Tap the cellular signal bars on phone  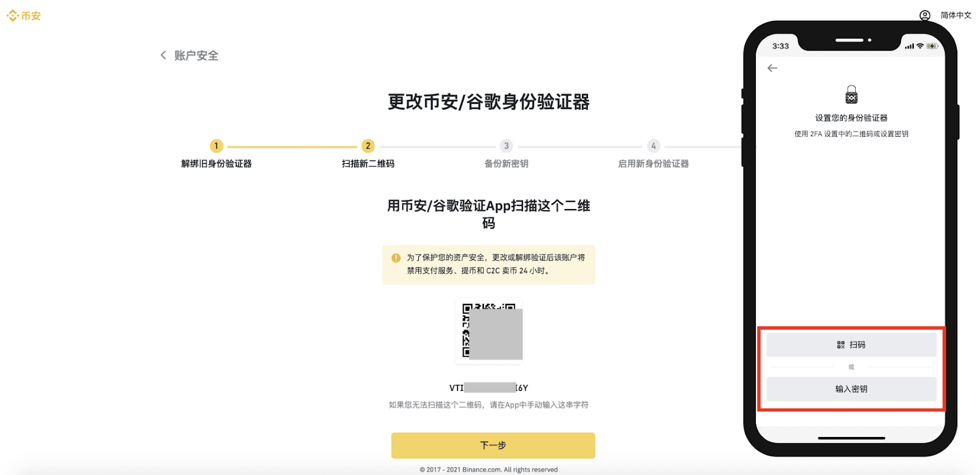pos(910,46)
